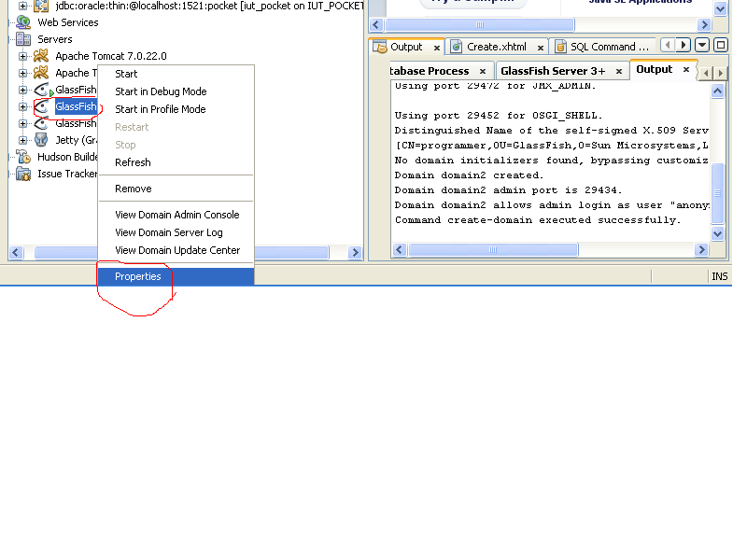
Task: Click the INS status bar indicator
Action: tap(719, 276)
